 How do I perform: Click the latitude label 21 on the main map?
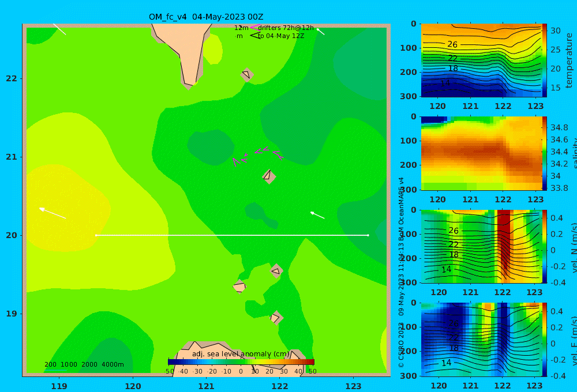pyautogui.click(x=12, y=157)
